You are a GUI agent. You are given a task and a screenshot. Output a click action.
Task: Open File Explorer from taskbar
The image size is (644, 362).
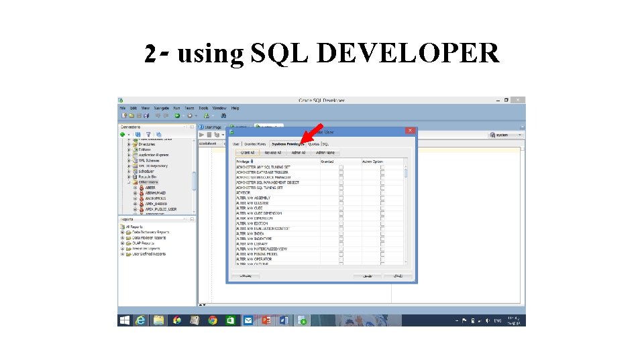click(x=158, y=320)
